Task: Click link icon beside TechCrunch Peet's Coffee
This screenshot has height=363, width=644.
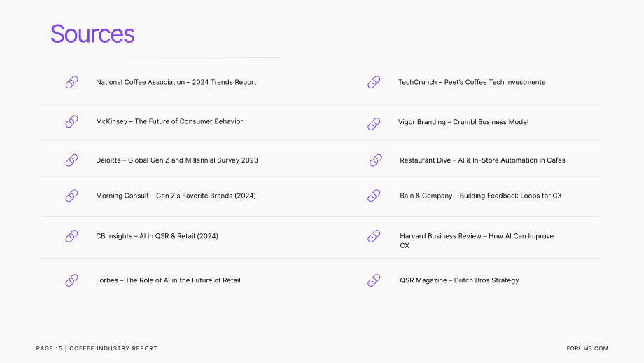Action: pos(374,82)
